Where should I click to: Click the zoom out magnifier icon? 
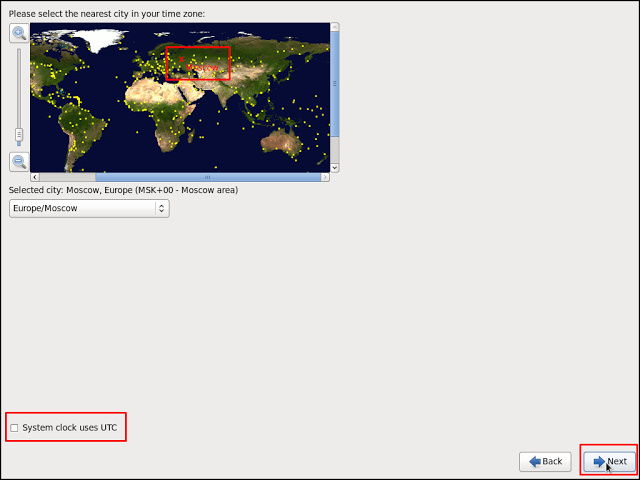[19, 161]
